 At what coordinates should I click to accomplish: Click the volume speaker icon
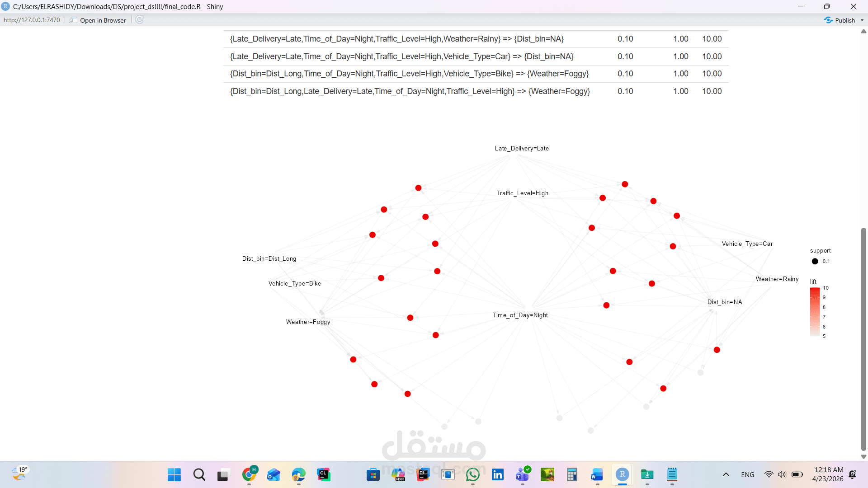tap(782, 474)
